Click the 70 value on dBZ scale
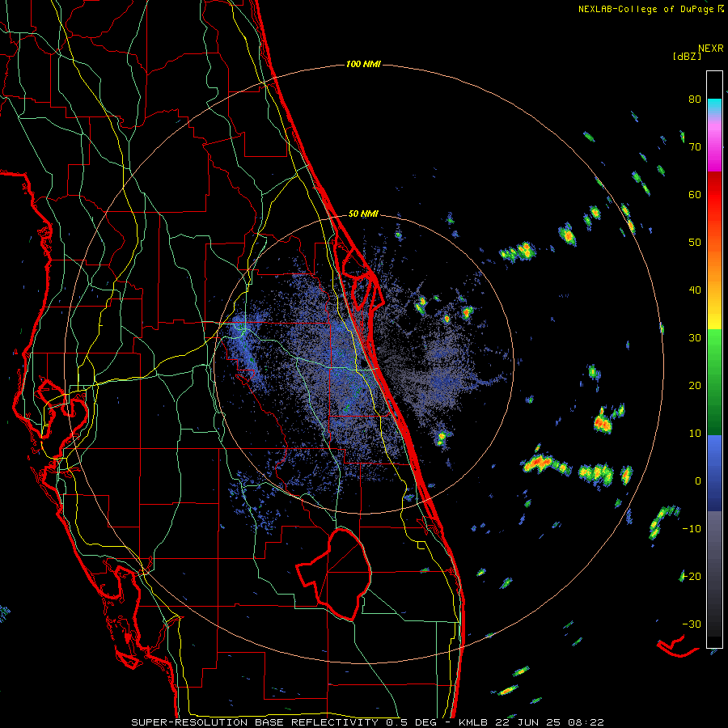728x728 pixels. 695,146
